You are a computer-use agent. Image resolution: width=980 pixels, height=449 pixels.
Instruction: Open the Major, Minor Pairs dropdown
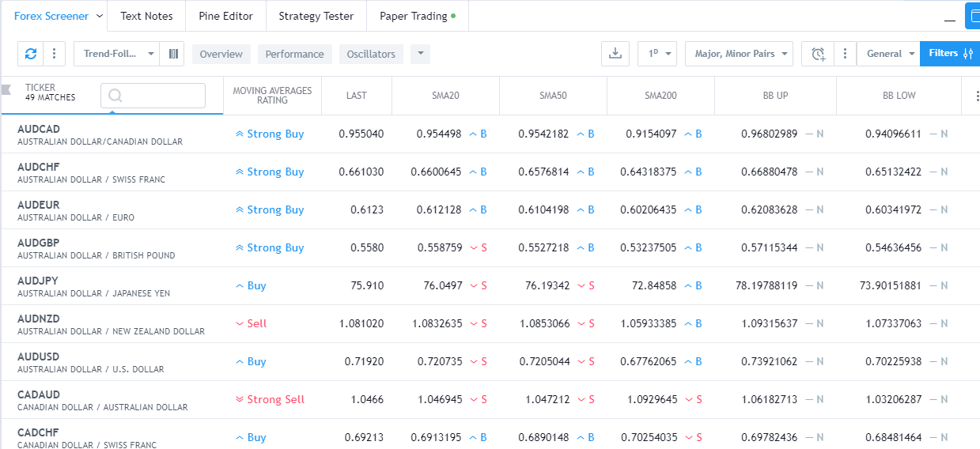pyautogui.click(x=739, y=54)
